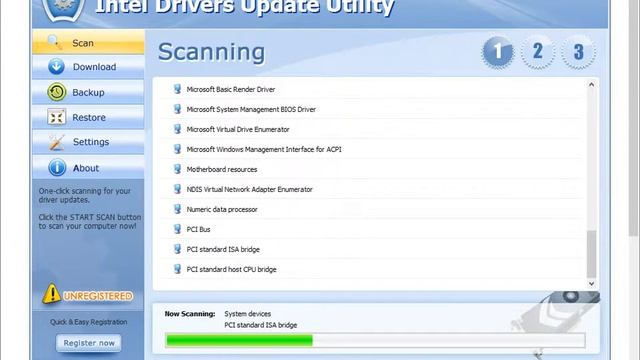
Task: Click the blue download arrow icon
Action: pos(56,66)
